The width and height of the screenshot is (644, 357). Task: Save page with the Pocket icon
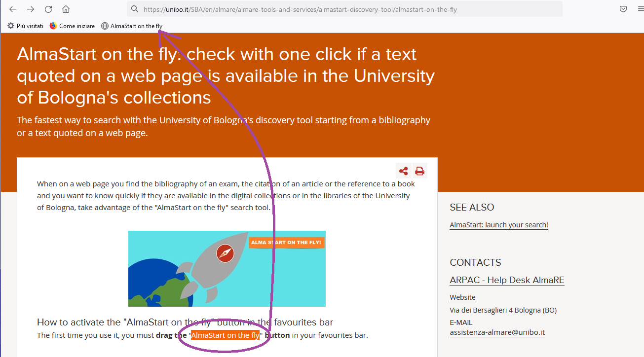[x=623, y=9]
